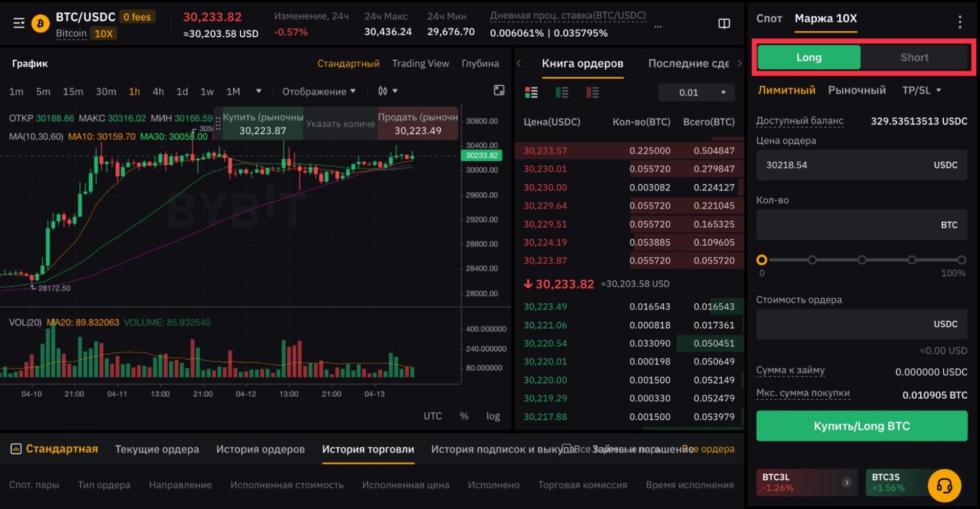Viewport: 980px width, 509px height.
Task: Select Long position toggle
Action: coord(808,57)
